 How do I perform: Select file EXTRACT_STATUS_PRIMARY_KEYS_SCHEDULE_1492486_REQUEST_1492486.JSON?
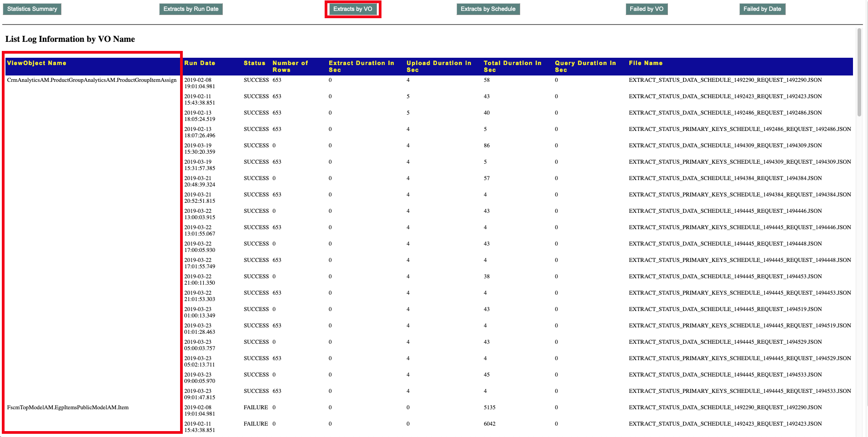[740, 129]
